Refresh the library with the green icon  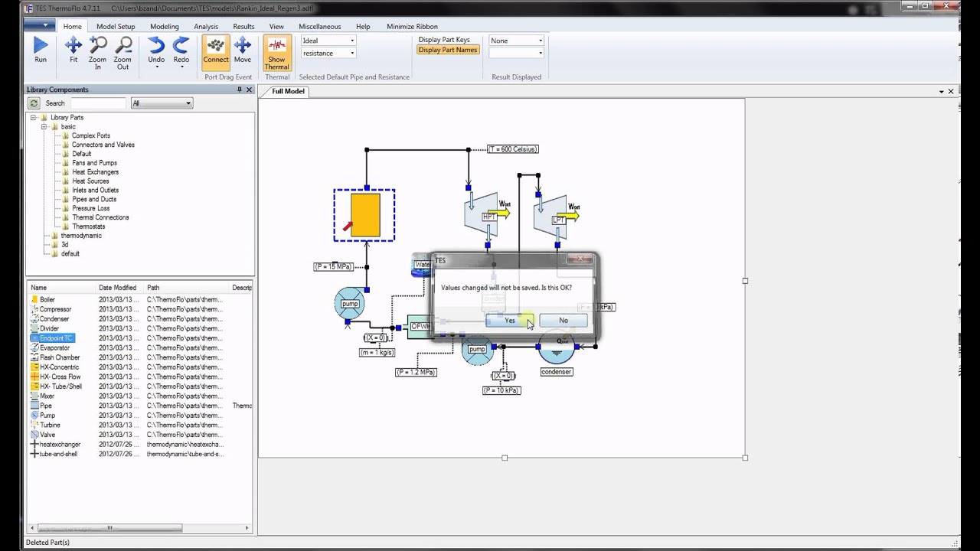pos(34,103)
